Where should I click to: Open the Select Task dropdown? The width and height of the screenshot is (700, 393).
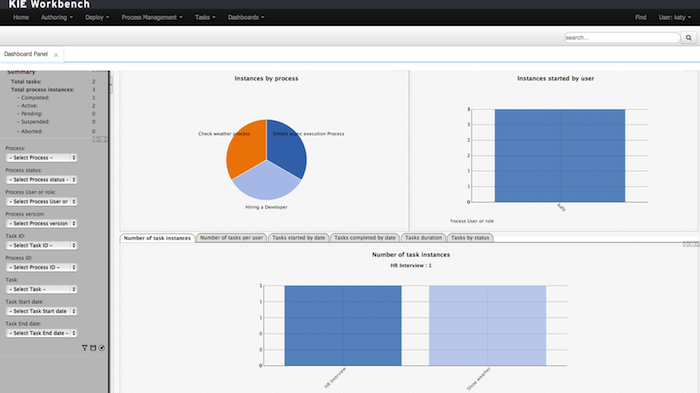(42, 289)
